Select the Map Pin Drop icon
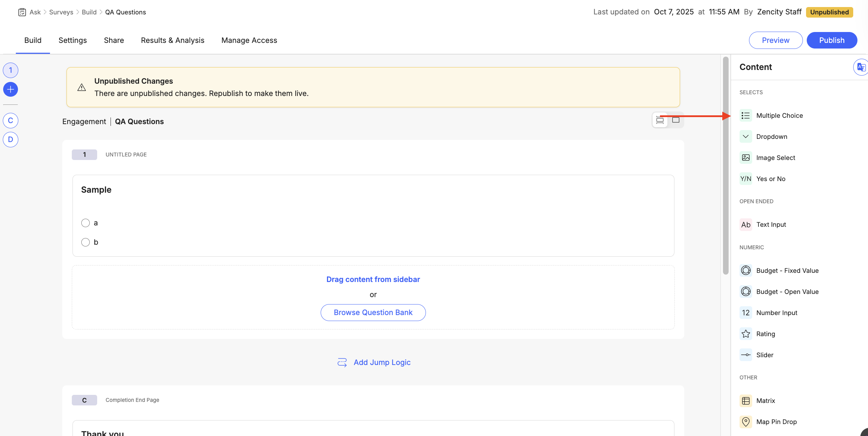This screenshot has height=436, width=868. tap(746, 422)
